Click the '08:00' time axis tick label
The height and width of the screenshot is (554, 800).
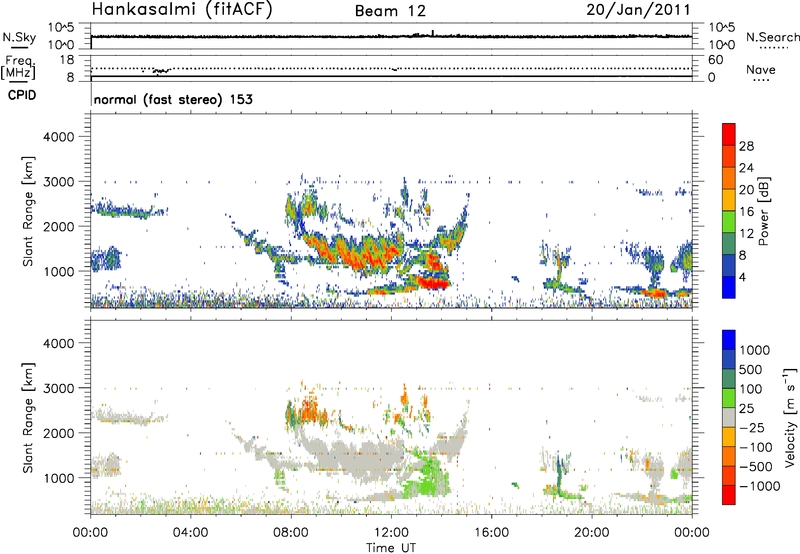pyautogui.click(x=291, y=533)
